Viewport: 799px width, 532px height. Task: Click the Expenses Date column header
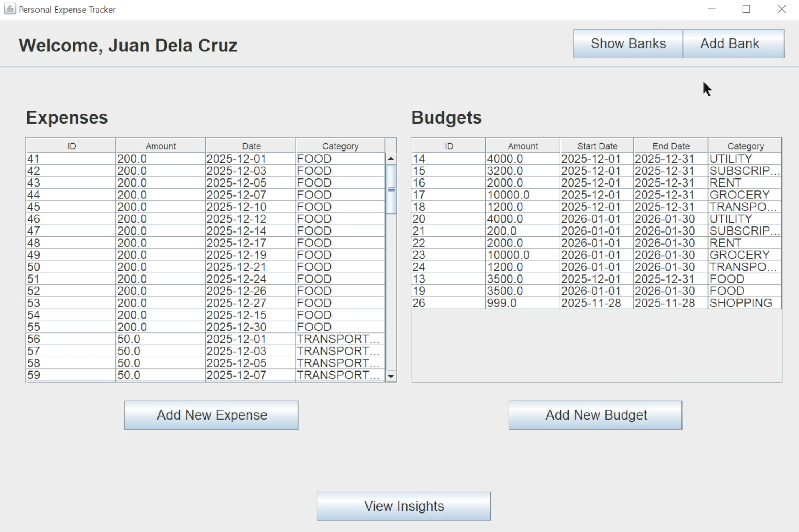click(251, 146)
